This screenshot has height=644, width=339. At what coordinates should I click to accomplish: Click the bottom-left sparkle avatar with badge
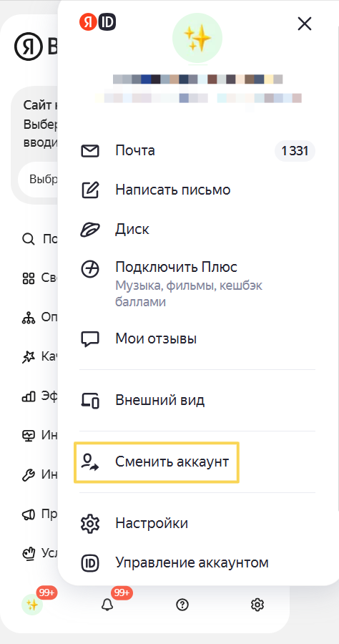point(32,604)
